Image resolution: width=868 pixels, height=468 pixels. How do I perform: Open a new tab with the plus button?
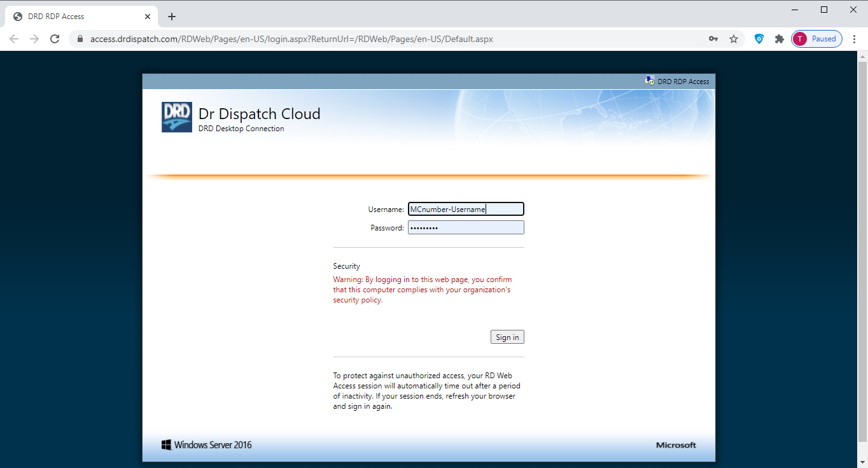tap(172, 17)
